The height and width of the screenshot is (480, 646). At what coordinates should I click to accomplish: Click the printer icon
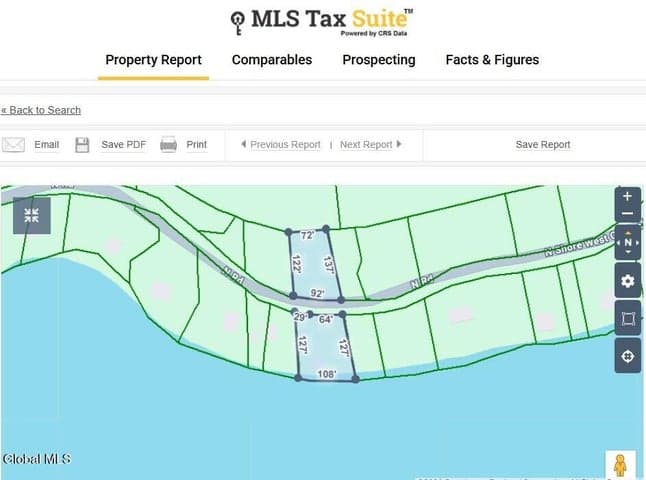pyautogui.click(x=169, y=145)
